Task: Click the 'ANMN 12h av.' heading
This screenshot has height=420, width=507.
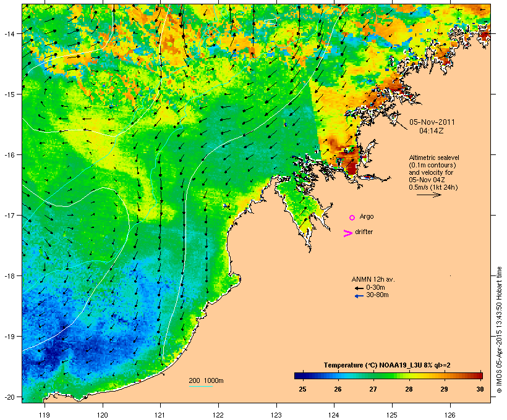Action: pyautogui.click(x=373, y=279)
